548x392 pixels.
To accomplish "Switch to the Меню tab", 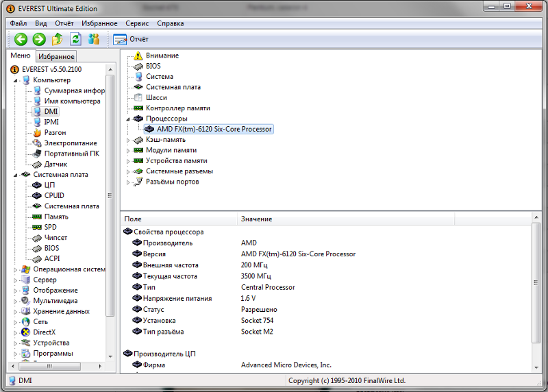I will tap(21, 56).
